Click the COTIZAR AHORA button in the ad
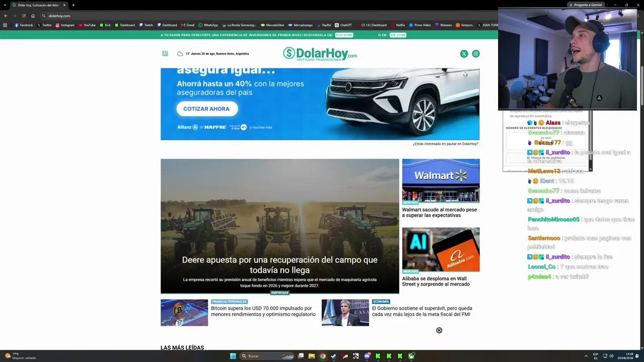 point(206,109)
